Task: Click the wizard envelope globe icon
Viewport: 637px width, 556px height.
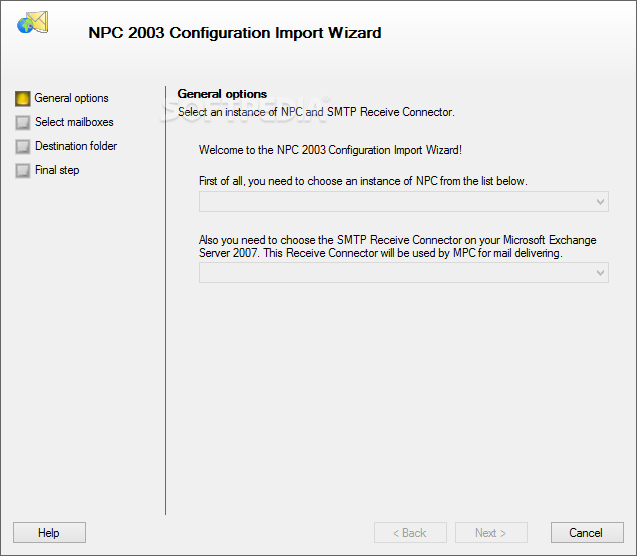Action: click(x=32, y=22)
